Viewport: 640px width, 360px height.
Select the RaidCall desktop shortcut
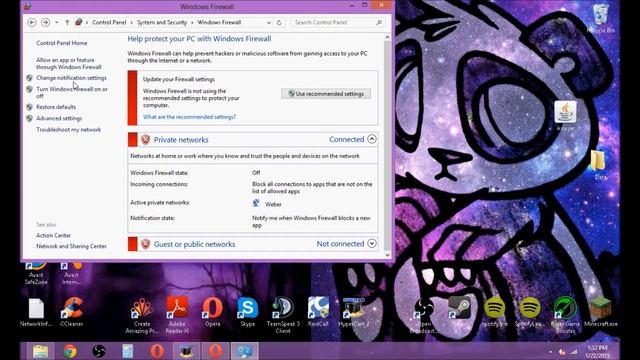(318, 312)
